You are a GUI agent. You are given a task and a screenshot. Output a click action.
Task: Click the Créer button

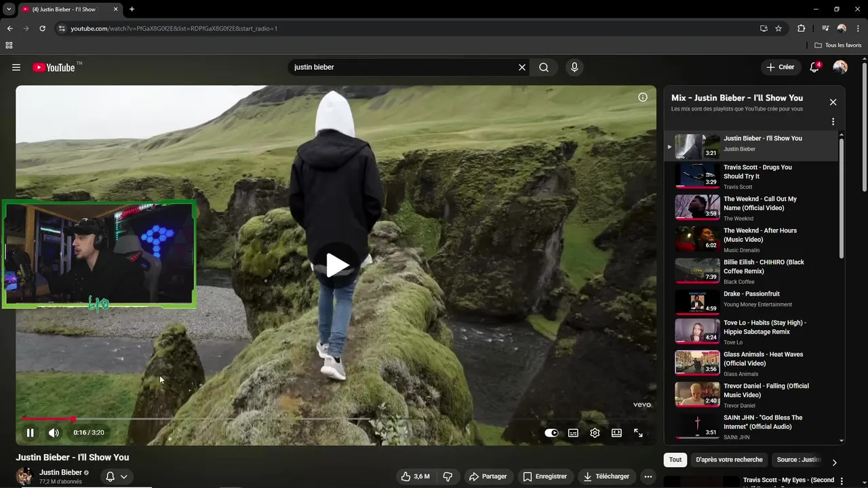[x=781, y=67]
